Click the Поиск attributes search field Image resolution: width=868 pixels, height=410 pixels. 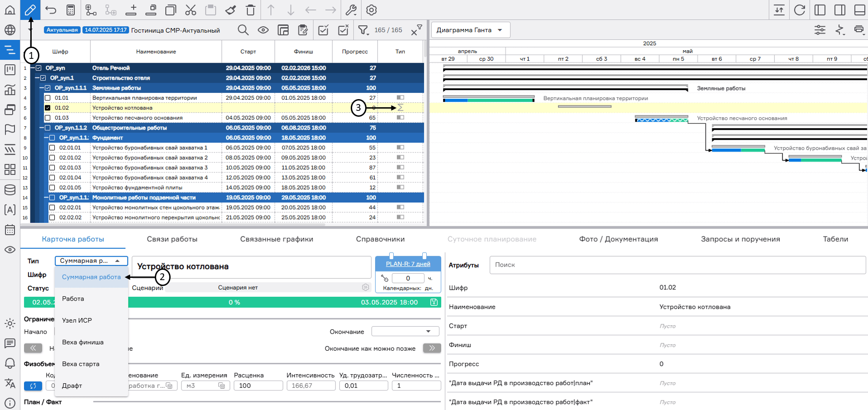click(x=677, y=265)
